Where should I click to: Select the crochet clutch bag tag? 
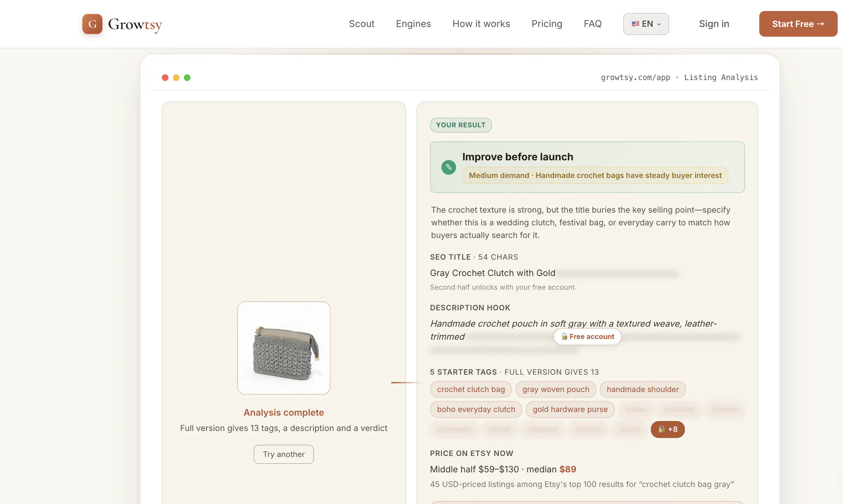coord(470,389)
